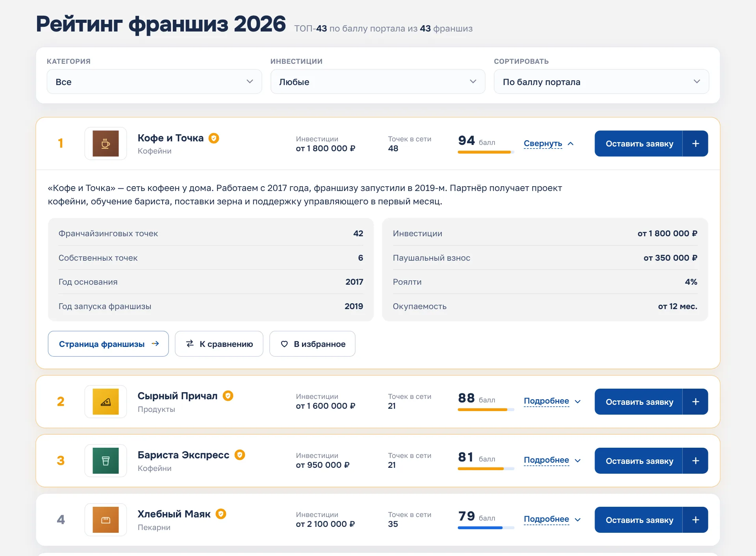Image resolution: width=756 pixels, height=556 pixels.
Task: Click the Паушальный взнос value от 350 000 ₽
Action: pos(670,258)
